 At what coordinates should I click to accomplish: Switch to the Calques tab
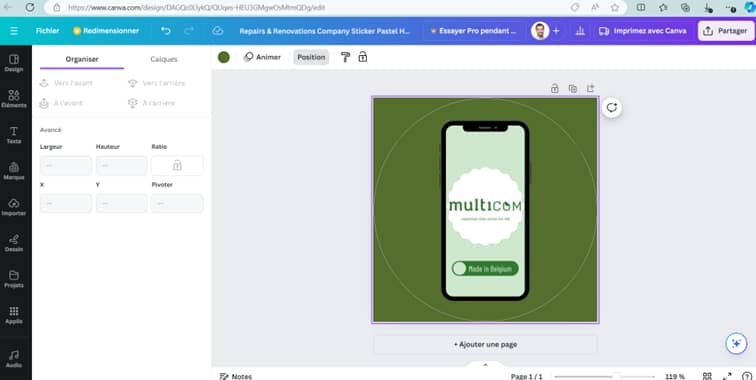pyautogui.click(x=164, y=59)
